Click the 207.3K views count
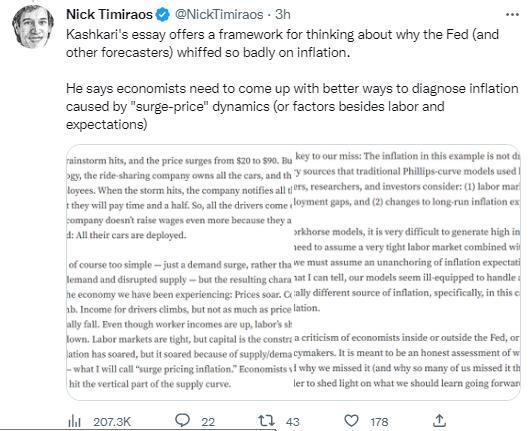Viewport: 529px width, 431px height. point(112,422)
